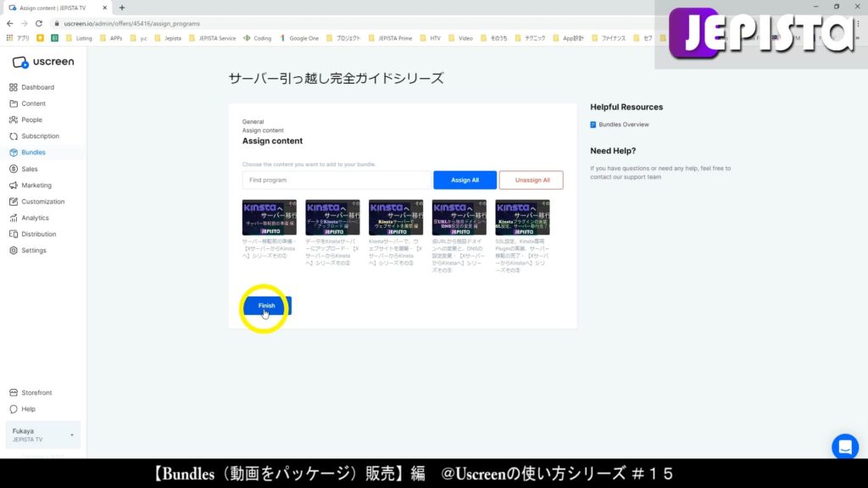The image size is (868, 488).
Task: Open Dashboard in the sidebar
Action: coord(37,87)
